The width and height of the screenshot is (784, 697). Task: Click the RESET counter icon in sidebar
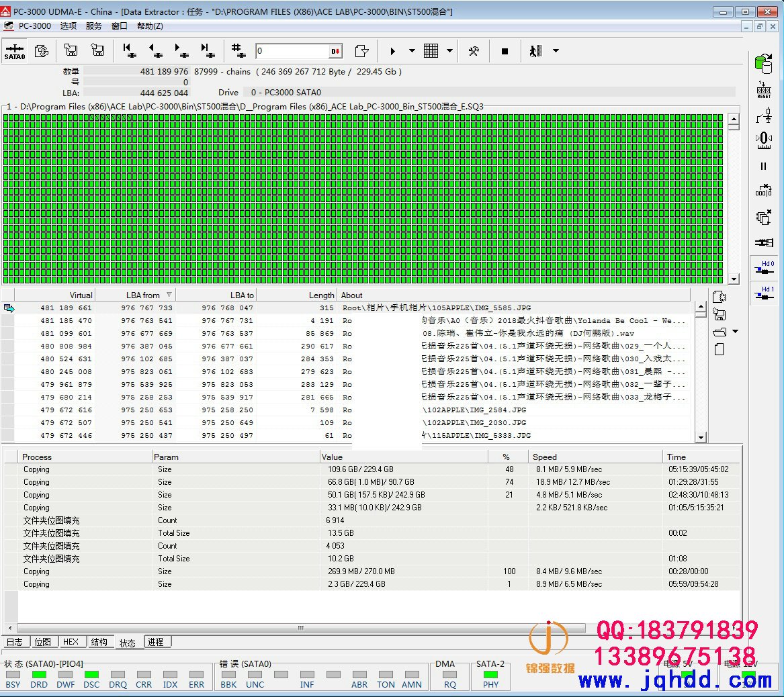coord(763,90)
